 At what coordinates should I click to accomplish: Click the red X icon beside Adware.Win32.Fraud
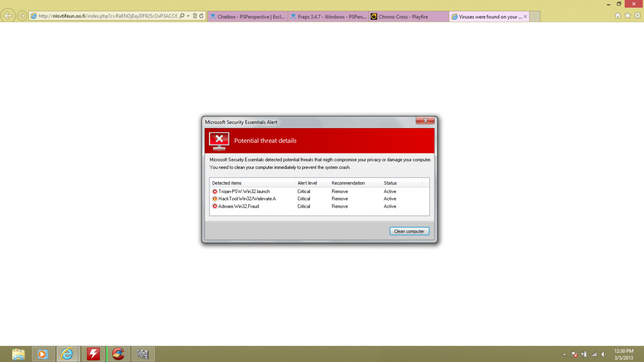215,206
